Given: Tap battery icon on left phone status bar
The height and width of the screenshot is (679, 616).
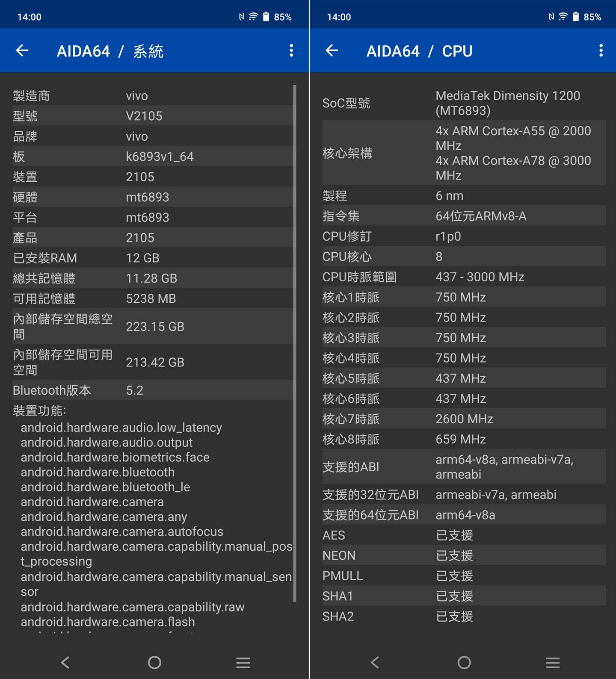Looking at the screenshot, I should [x=266, y=17].
